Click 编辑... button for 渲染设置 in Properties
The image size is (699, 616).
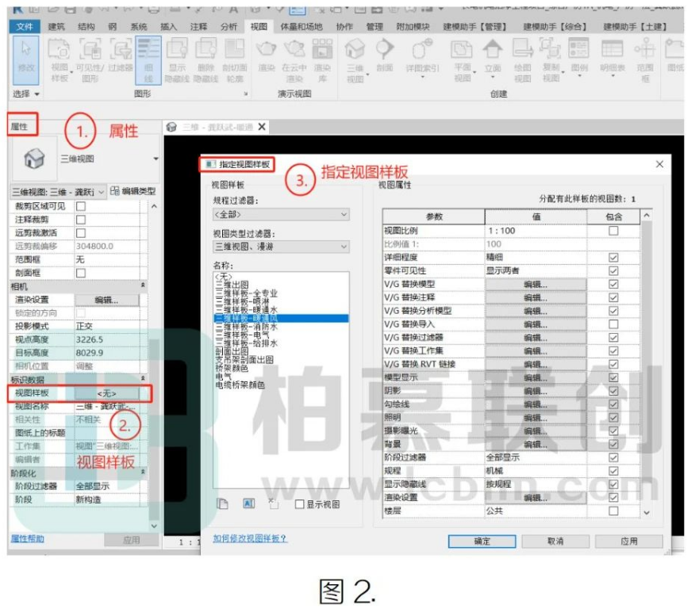[x=107, y=300]
